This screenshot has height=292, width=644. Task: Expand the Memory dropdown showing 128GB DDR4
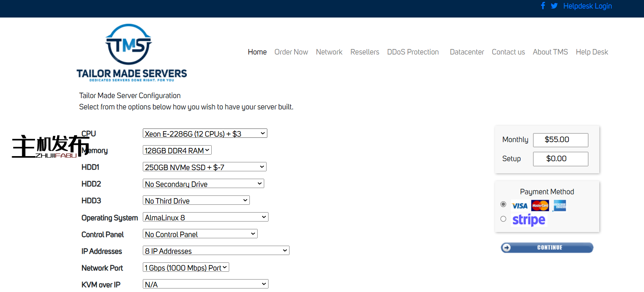pos(177,150)
